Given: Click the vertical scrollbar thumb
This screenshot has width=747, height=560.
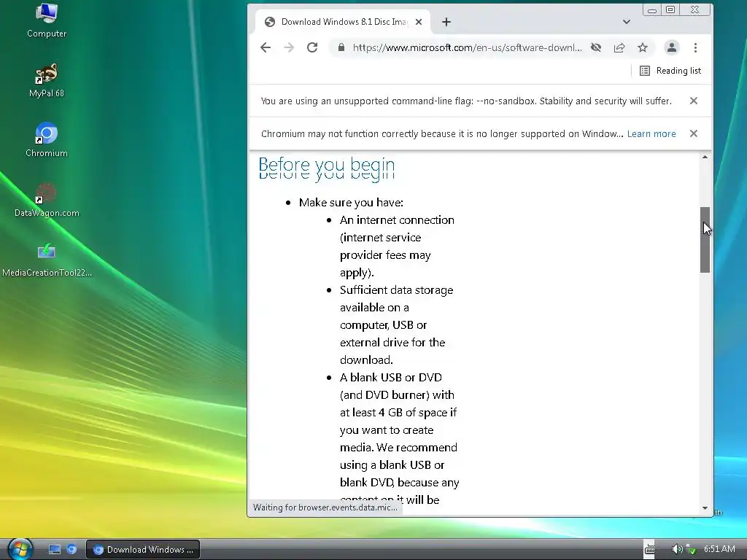Looking at the screenshot, I should tap(705, 240).
